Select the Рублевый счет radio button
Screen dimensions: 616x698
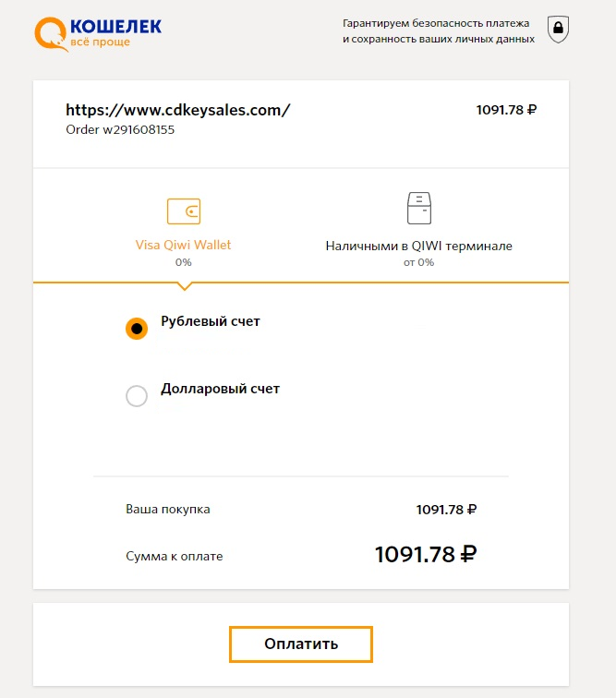[137, 328]
